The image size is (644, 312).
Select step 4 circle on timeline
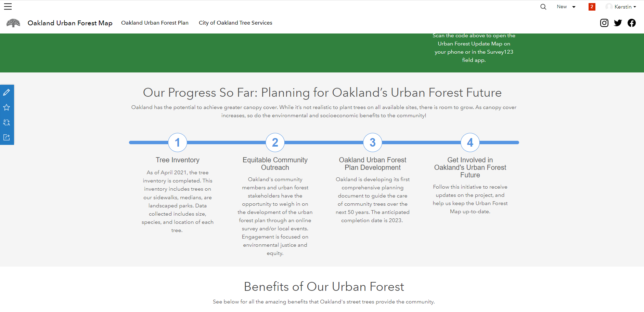(x=470, y=143)
